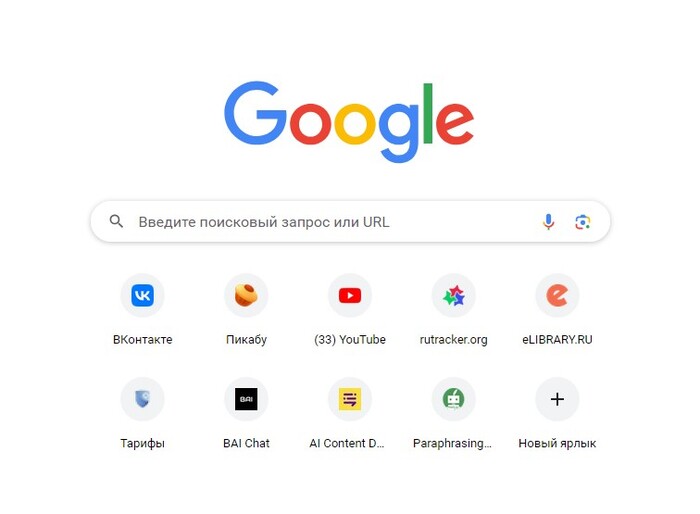The width and height of the screenshot is (700, 514).
Task: Open the eLIBRARY.RU orange e icon
Action: coord(557,295)
